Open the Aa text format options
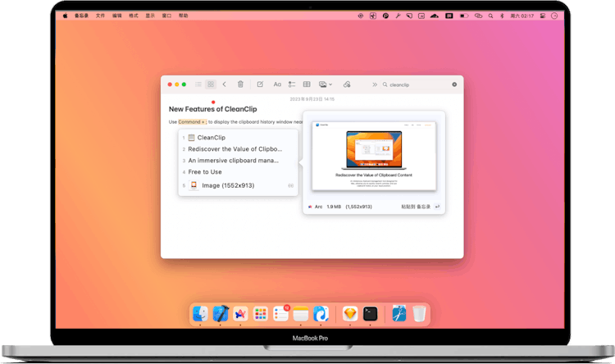This screenshot has width=615, height=364. coord(277,84)
